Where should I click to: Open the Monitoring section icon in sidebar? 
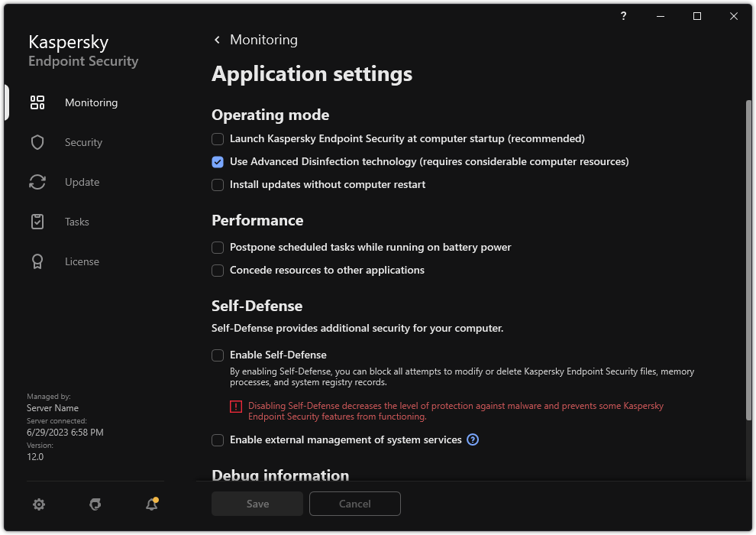point(37,102)
